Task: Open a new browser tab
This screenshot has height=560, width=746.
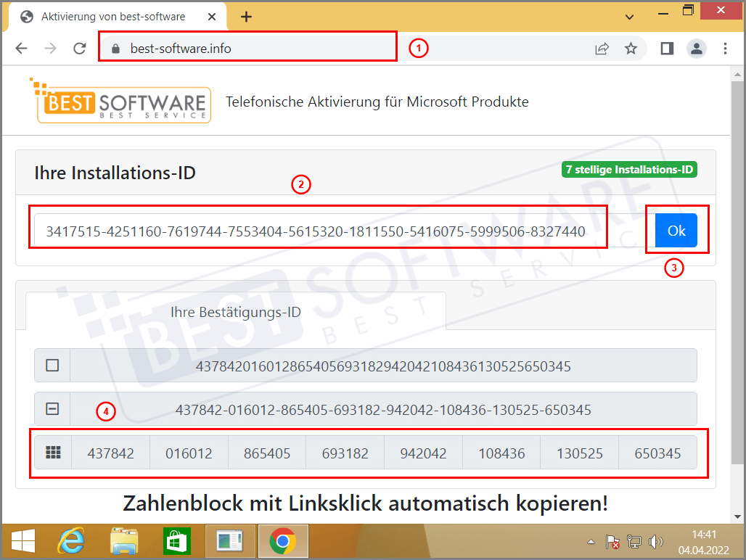Action: tap(246, 15)
